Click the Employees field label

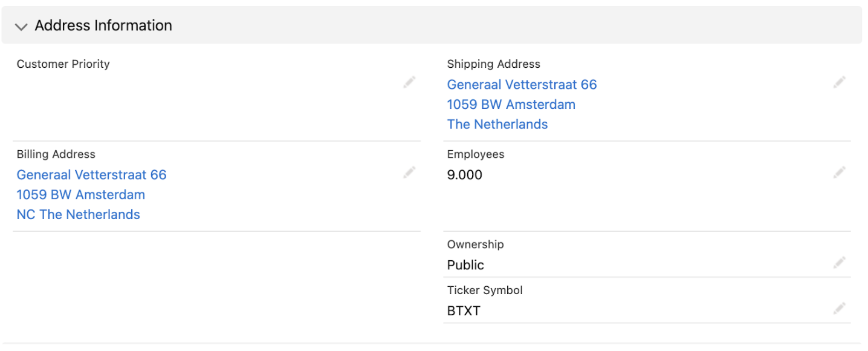(475, 154)
